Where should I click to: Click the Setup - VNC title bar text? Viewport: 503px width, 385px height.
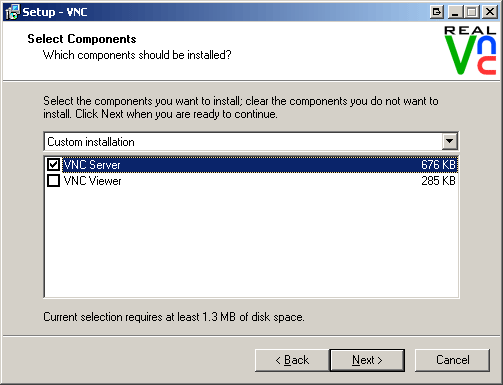[x=55, y=12]
